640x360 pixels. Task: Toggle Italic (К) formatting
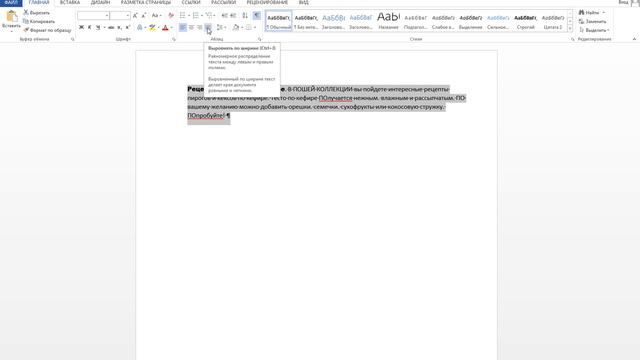89,27
